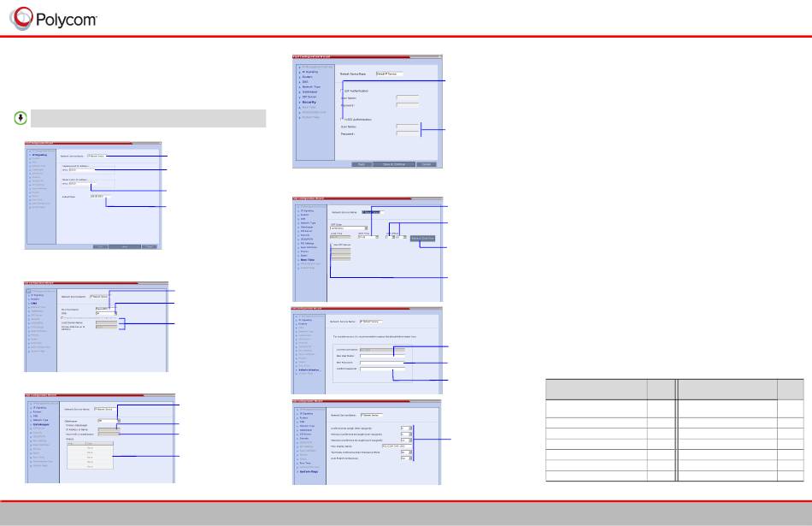812x526 pixels.
Task: Select IP Signaling in the Security wizard sidebar
Action: 310,72
